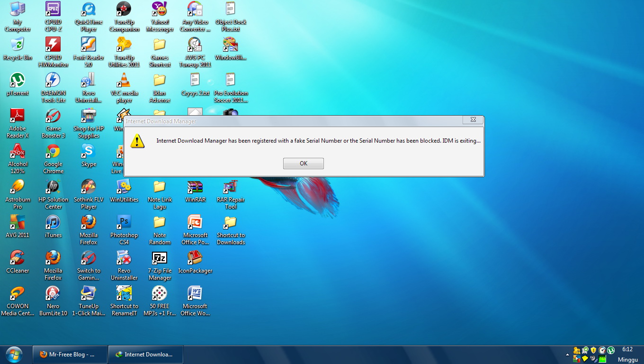Click the Skype desktop shortcut
The height and width of the screenshot is (364, 644).
point(89,155)
